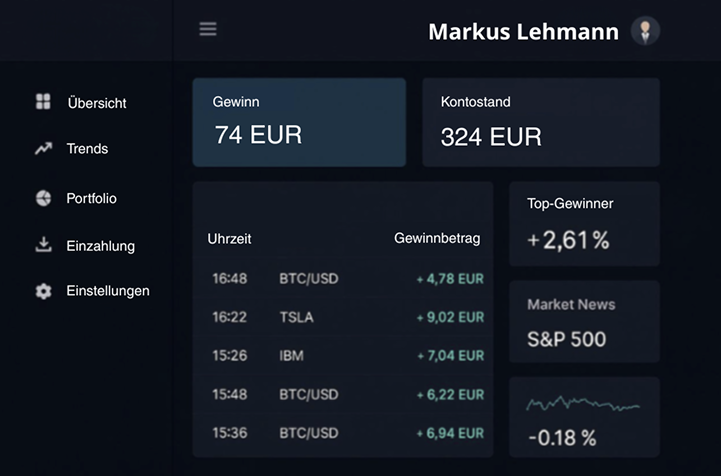This screenshot has height=476, width=721.
Task: Open the user avatar profile picture
Action: [645, 31]
